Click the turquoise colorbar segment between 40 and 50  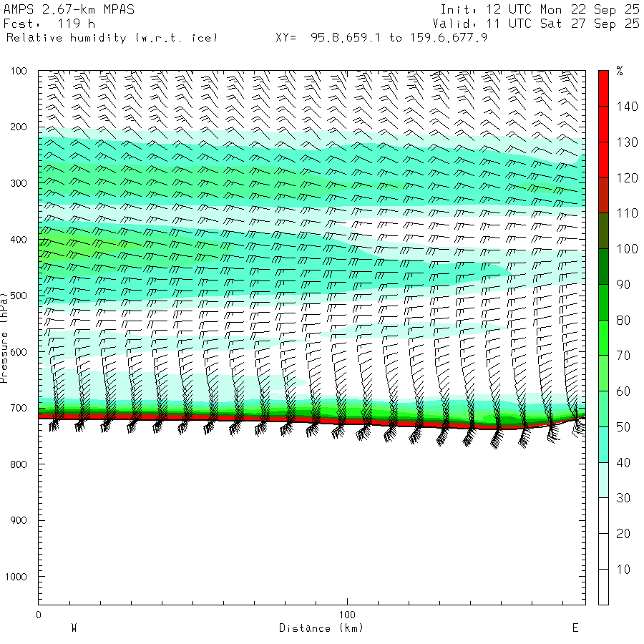click(x=603, y=445)
